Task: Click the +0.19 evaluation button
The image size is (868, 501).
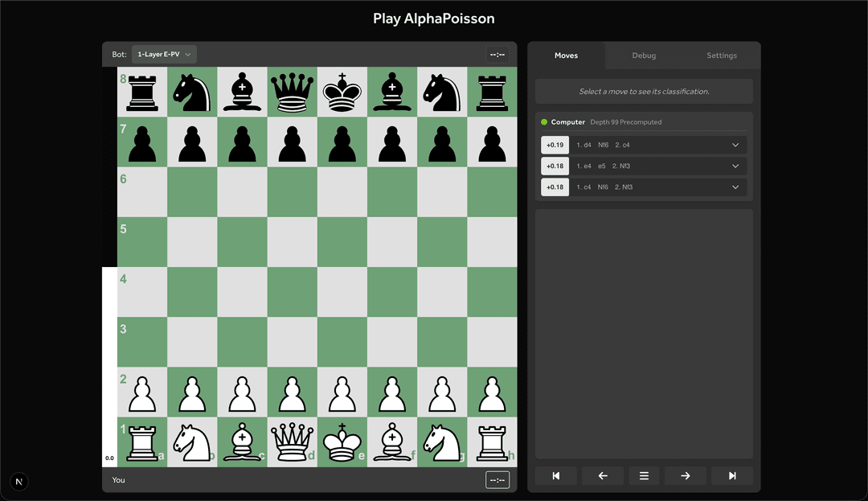Action: 555,145
